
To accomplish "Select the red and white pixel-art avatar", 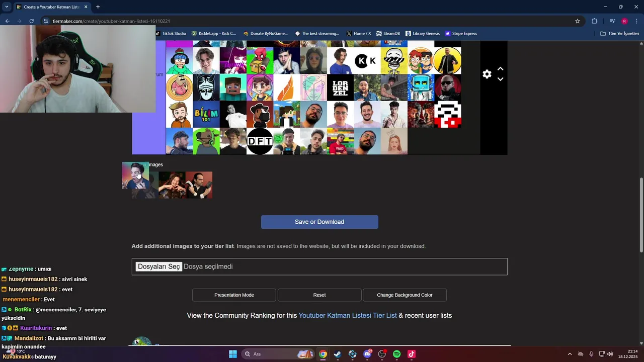I will pyautogui.click(x=448, y=114).
